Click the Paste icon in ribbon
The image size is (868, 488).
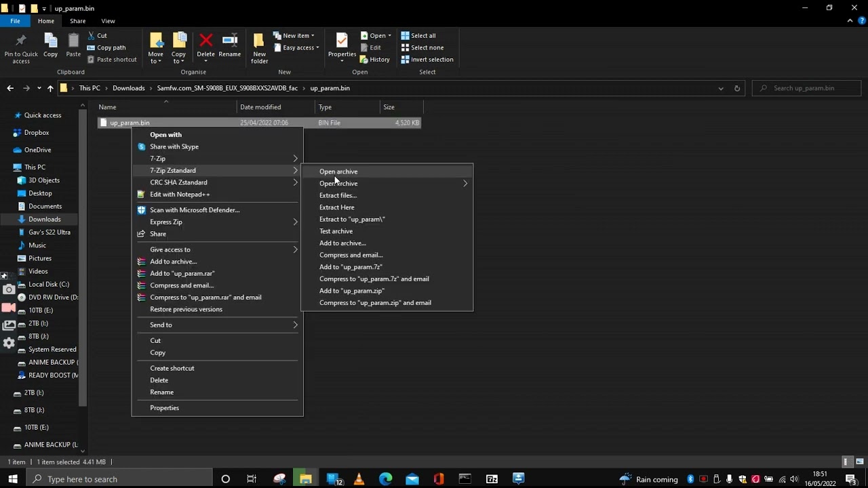point(73,45)
